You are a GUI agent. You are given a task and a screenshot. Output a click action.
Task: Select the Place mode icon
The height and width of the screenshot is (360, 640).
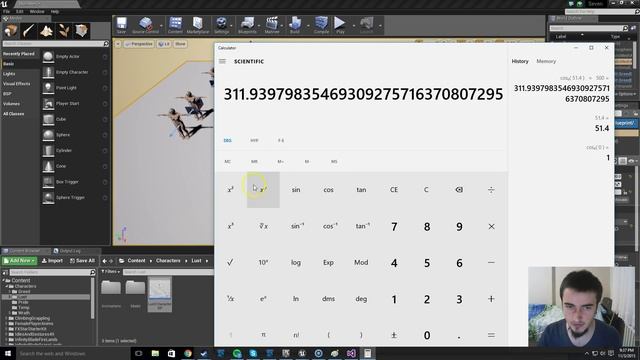pos(11,31)
